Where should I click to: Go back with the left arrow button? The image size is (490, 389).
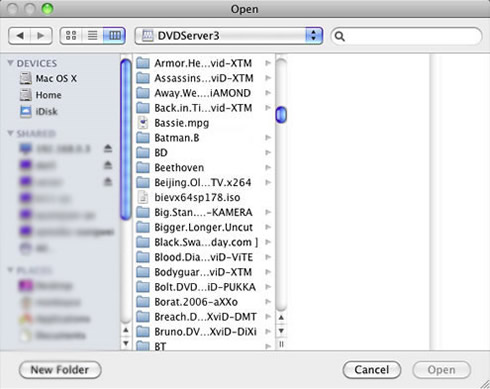coord(20,36)
